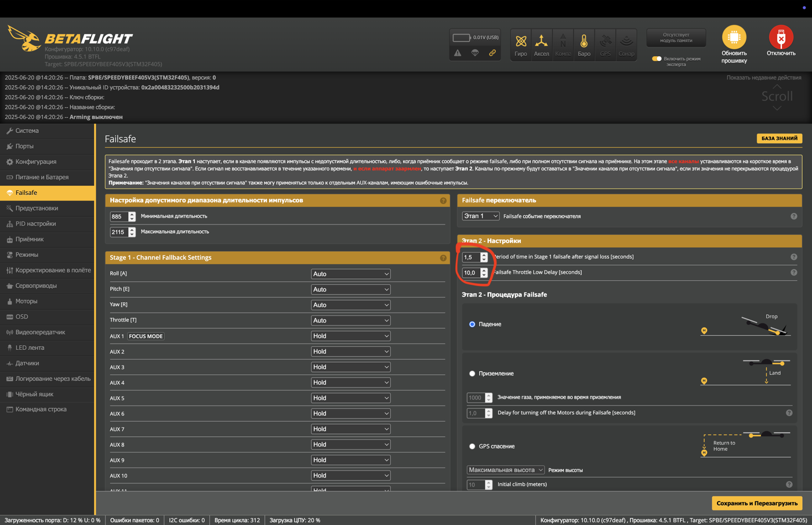The height and width of the screenshot is (525, 812).
Task: Click Время цикла: 312 status entry
Action: pyautogui.click(x=237, y=520)
